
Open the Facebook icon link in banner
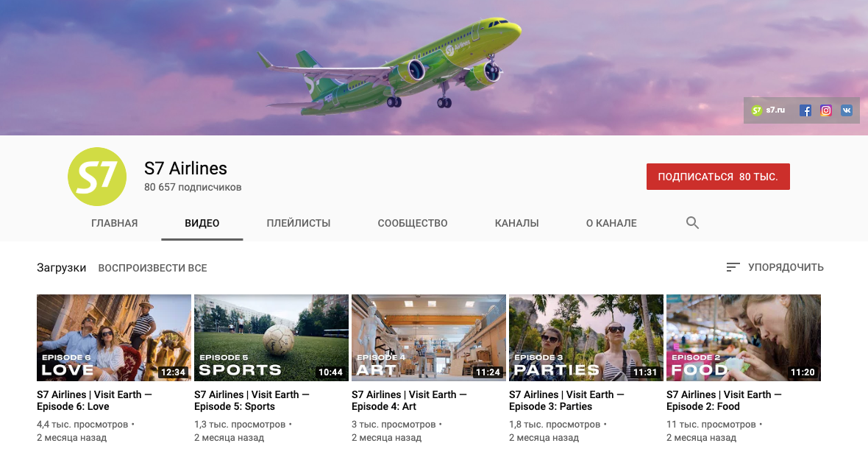(805, 111)
